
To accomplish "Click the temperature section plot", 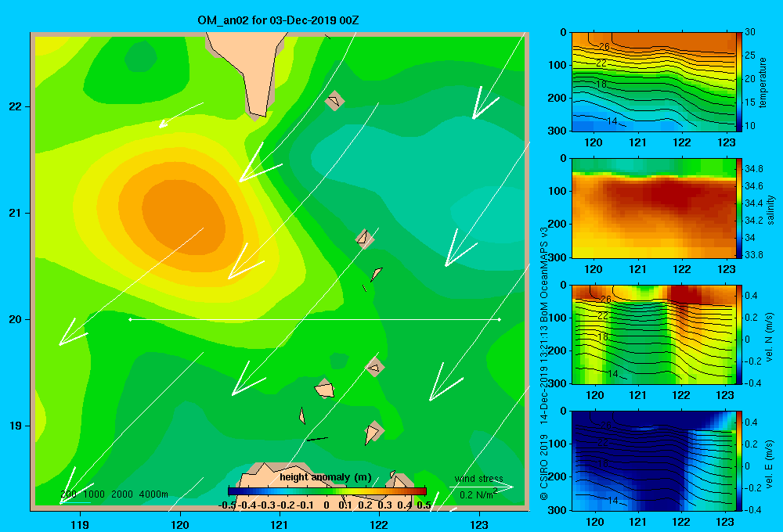I will click(x=654, y=82).
